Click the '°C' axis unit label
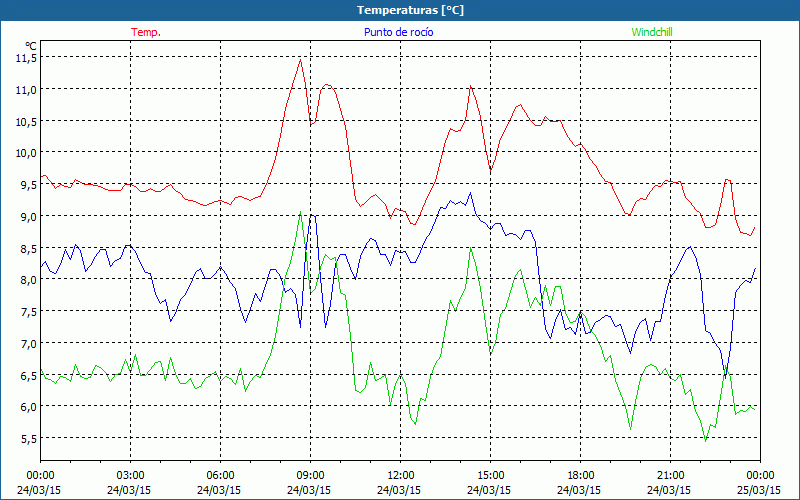This screenshot has width=800, height=500. 31,46
